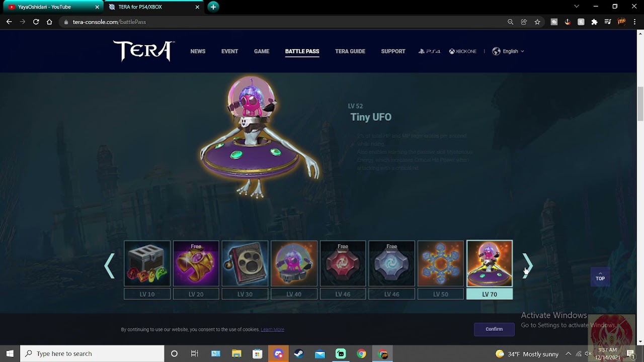The height and width of the screenshot is (362, 644).
Task: Show hidden system tray icons
Action: [x=568, y=353]
